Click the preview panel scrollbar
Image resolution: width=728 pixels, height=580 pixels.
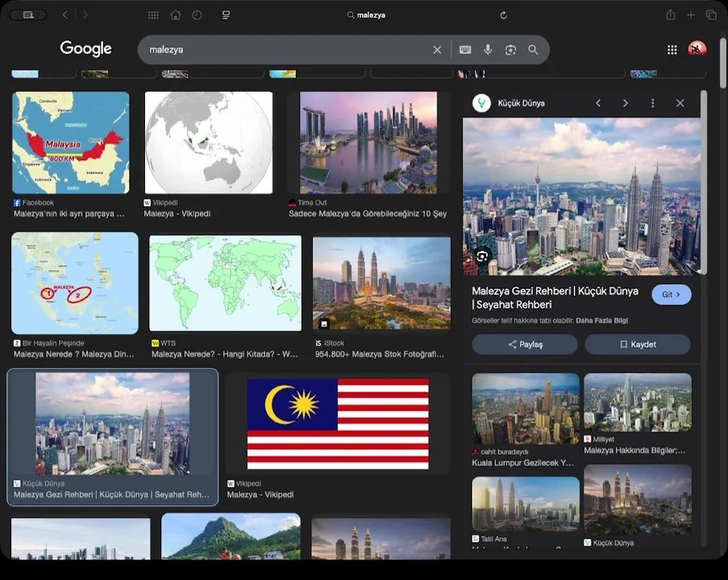click(704, 182)
